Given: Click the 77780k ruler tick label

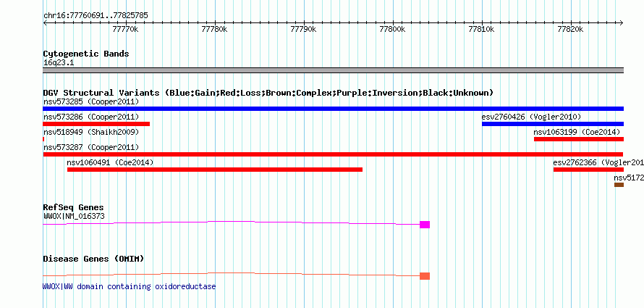Looking at the screenshot, I should tap(215, 29).
